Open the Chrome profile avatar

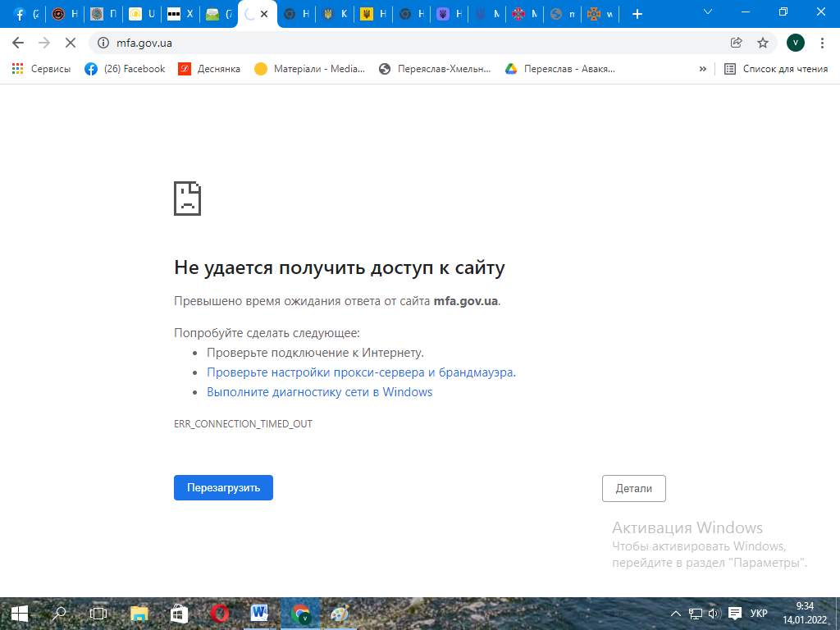point(795,43)
